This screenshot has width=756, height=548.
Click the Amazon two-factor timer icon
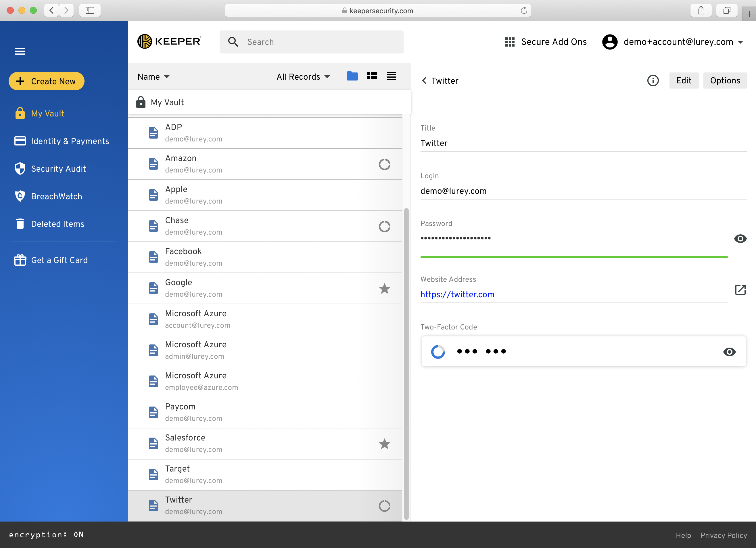tap(384, 164)
